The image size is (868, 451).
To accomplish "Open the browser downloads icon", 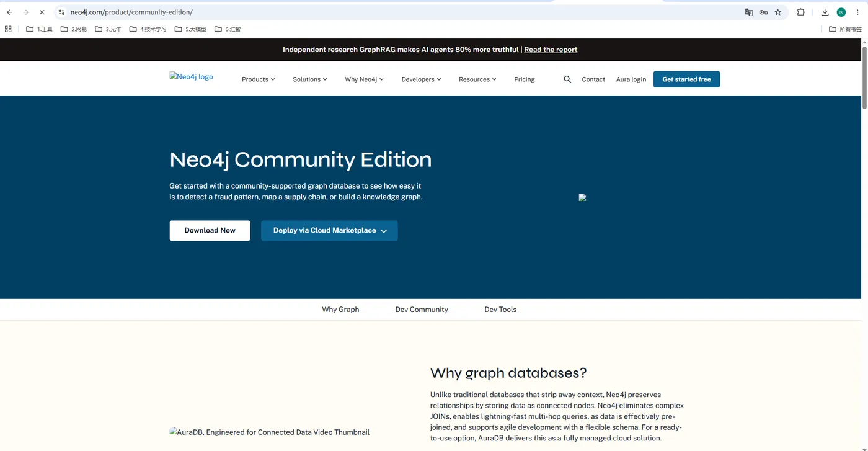I will (x=825, y=12).
